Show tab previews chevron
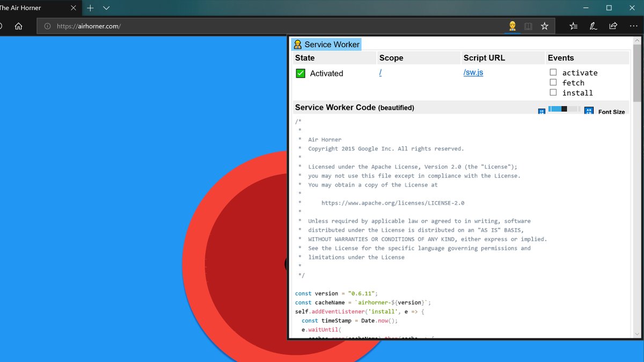This screenshot has width=644, height=362. (106, 8)
